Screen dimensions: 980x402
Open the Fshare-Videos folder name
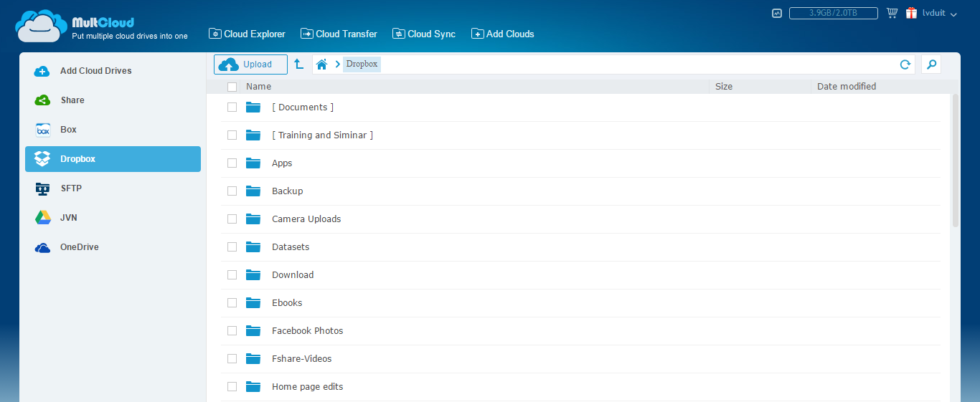pyautogui.click(x=302, y=358)
